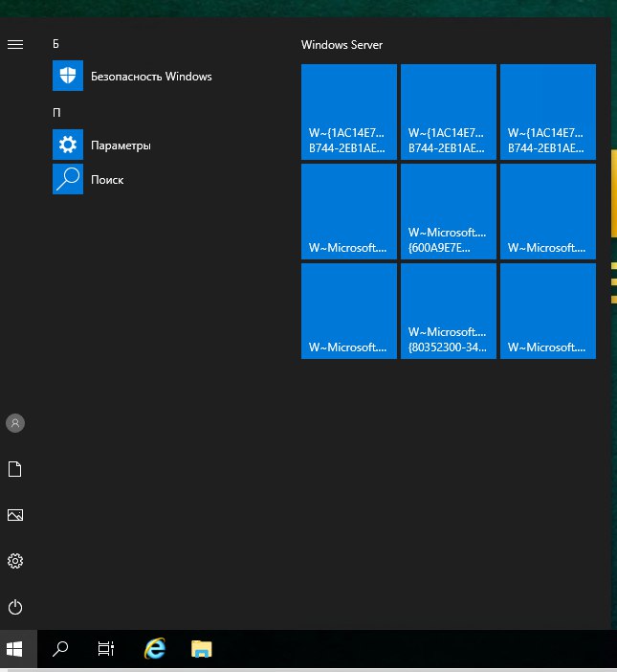Open the user account icon in the sidebar

pos(15,423)
